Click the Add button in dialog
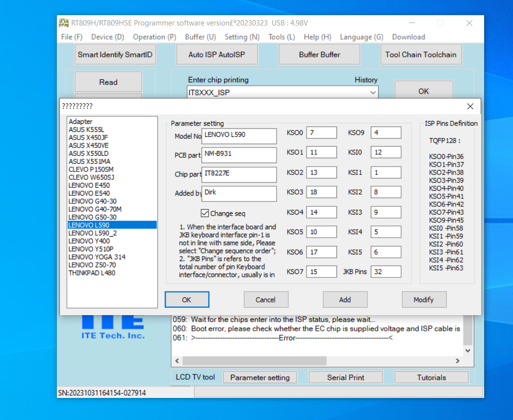The image size is (513, 420). (345, 299)
